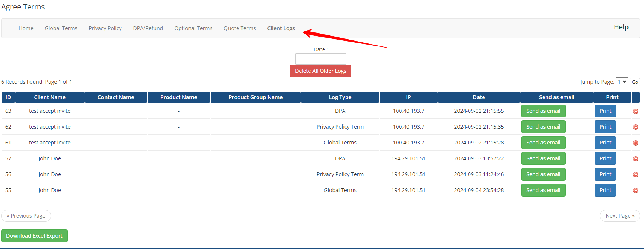
Task: Print log entry 57
Action: [605, 158]
